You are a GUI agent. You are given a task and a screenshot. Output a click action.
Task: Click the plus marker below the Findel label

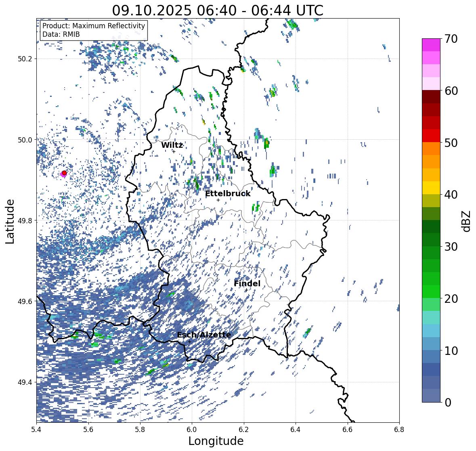(x=246, y=290)
